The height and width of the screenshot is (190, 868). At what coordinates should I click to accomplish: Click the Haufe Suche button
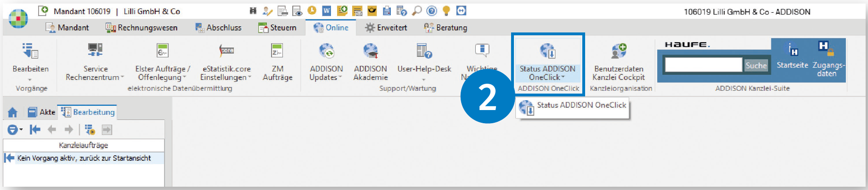coord(756,65)
